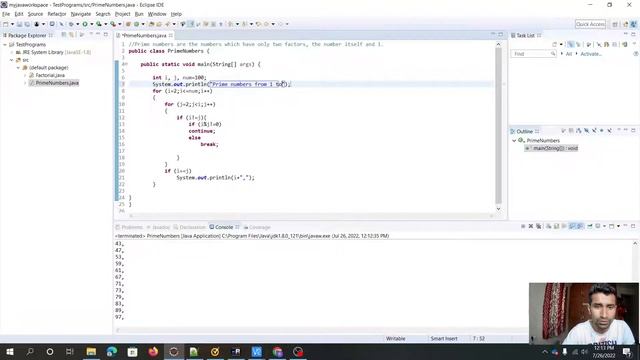Collapse the default package node
The width and height of the screenshot is (640, 360).
pyautogui.click(x=18, y=68)
